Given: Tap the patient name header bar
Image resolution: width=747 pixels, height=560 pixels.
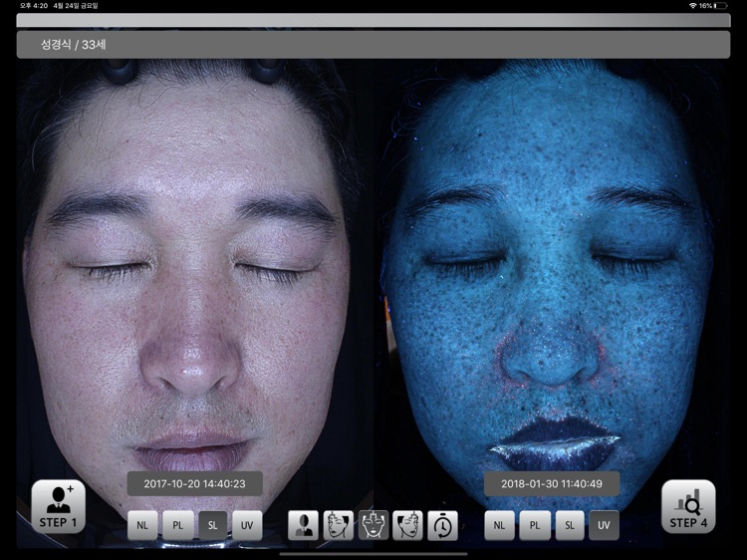Looking at the screenshot, I should [373, 45].
